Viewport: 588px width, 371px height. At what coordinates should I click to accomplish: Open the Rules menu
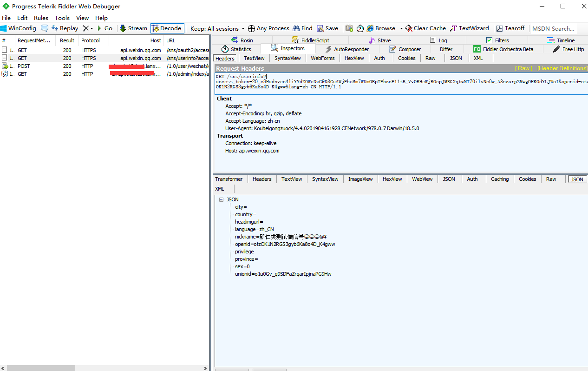[x=41, y=18]
